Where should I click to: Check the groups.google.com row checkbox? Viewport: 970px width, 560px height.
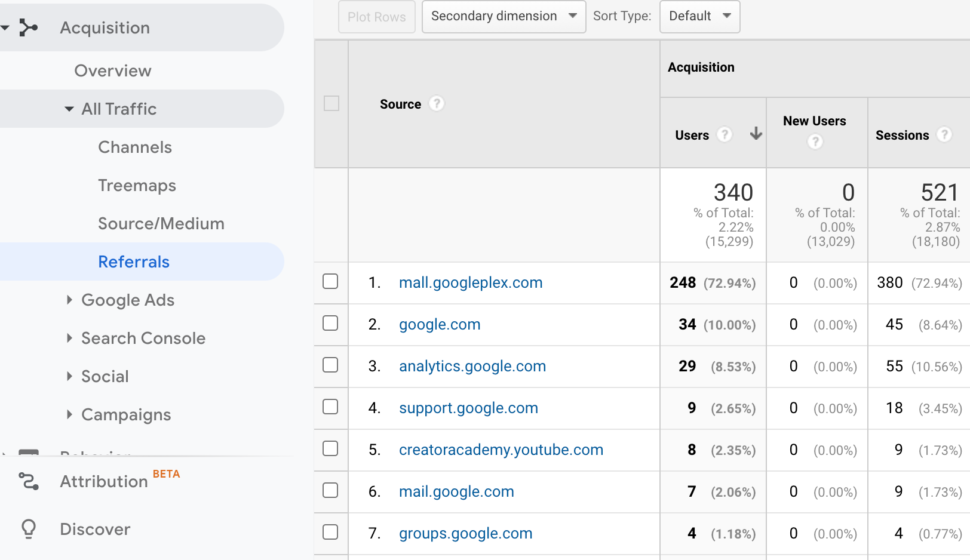coord(330,532)
